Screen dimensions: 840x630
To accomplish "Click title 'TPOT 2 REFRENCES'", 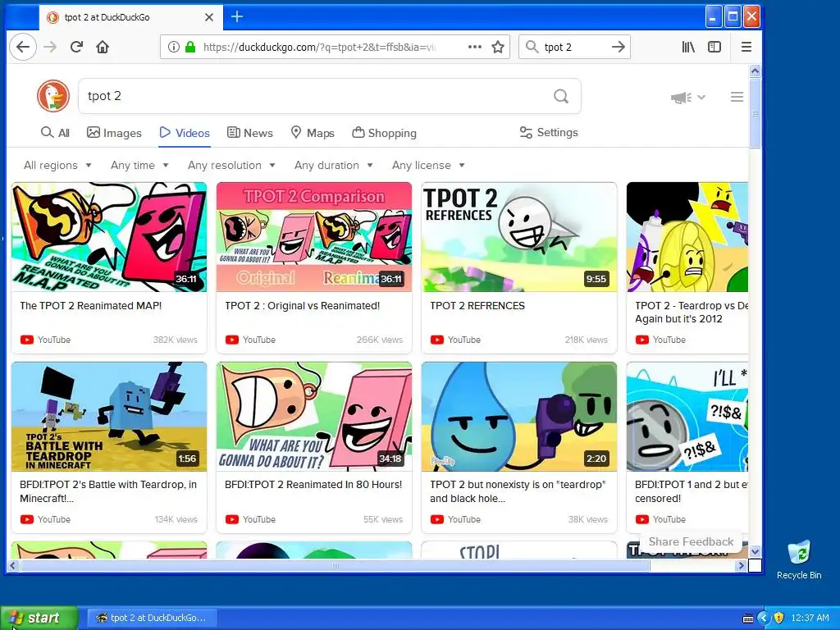I will (477, 306).
